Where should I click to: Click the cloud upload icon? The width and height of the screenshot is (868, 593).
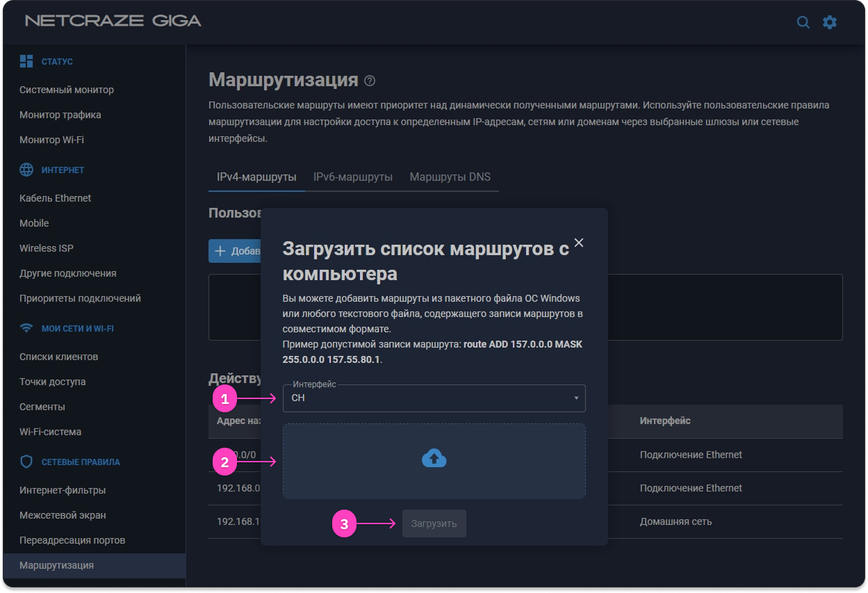(x=434, y=458)
